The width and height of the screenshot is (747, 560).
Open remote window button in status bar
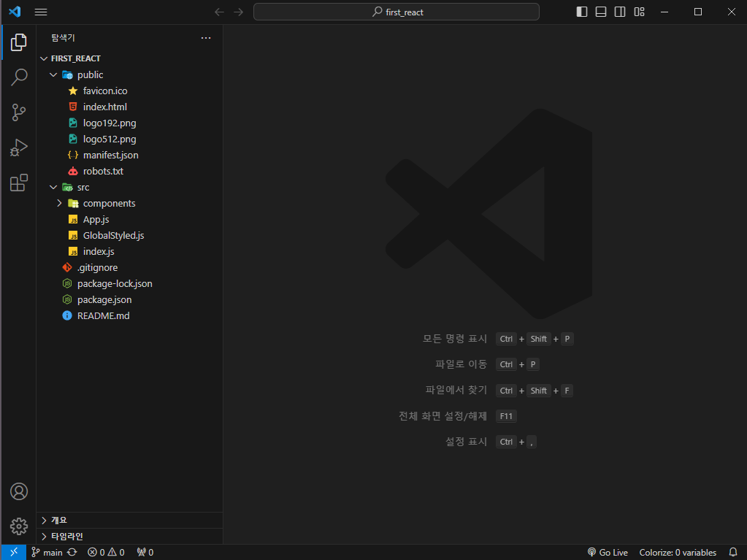[14, 553]
